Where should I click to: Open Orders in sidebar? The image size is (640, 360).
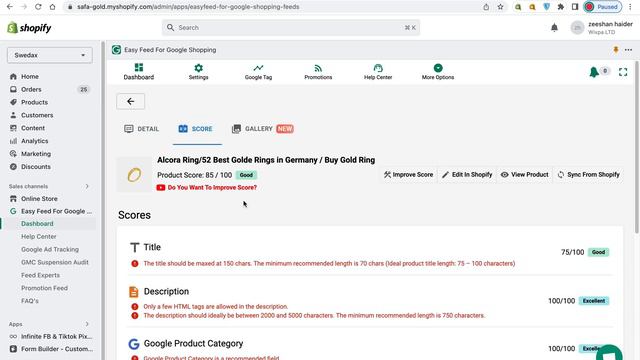tap(31, 89)
